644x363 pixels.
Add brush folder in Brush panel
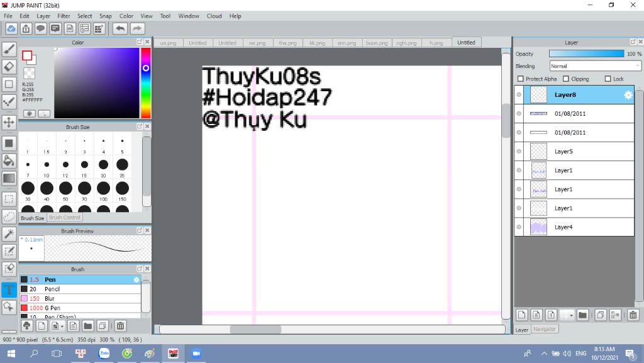point(87,326)
